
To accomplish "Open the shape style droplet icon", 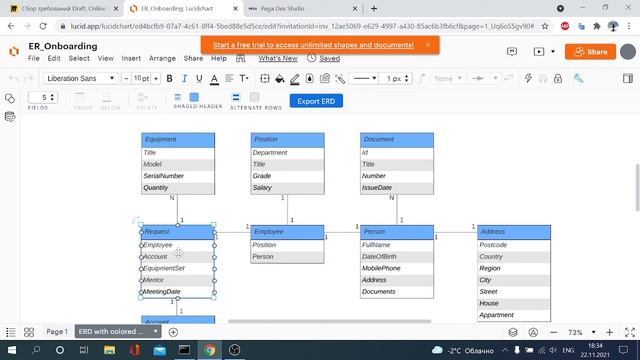I will tap(309, 78).
